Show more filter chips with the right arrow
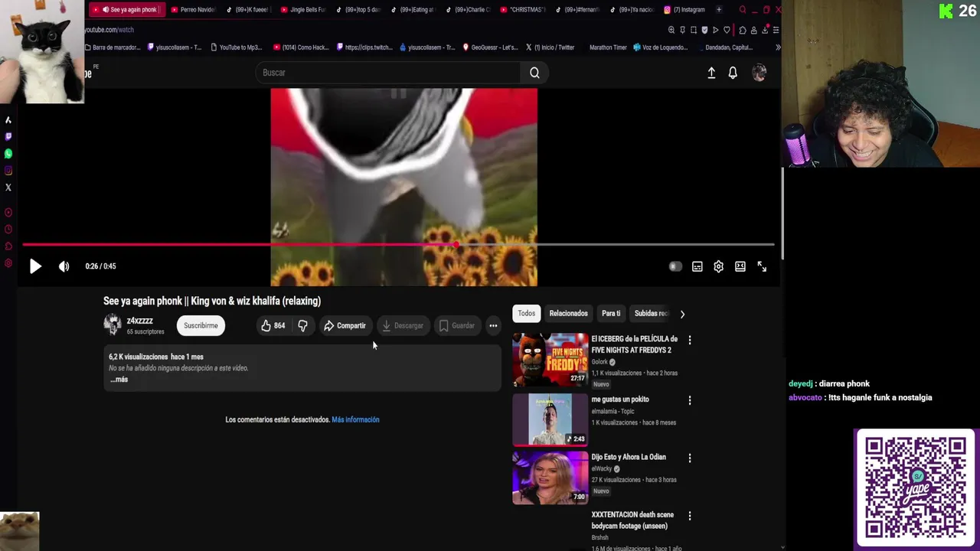Image resolution: width=980 pixels, height=551 pixels. 682,314
